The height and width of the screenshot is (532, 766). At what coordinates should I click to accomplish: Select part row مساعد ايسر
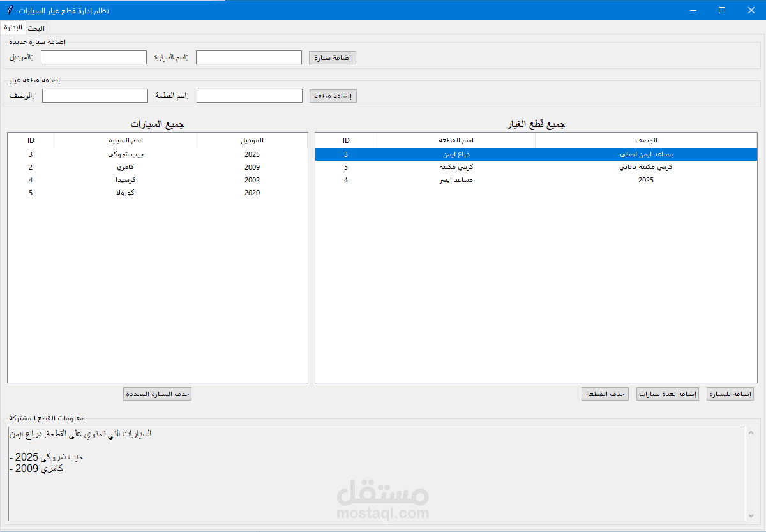click(536, 180)
